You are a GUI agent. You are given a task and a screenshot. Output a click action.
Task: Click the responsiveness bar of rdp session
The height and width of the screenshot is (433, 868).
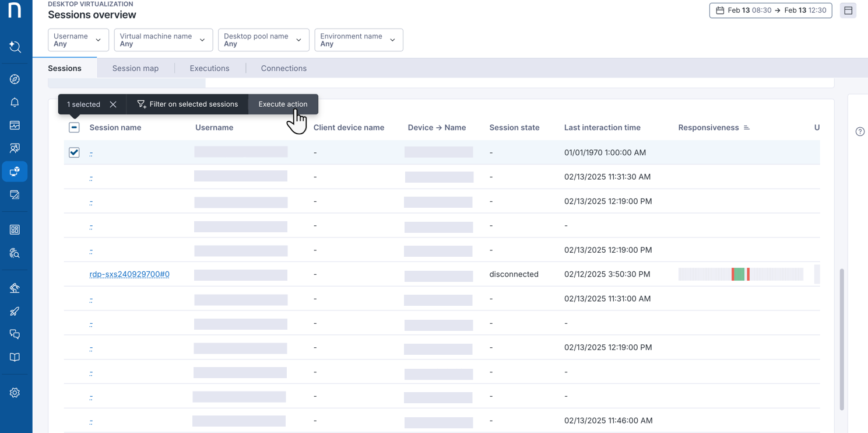740,274
